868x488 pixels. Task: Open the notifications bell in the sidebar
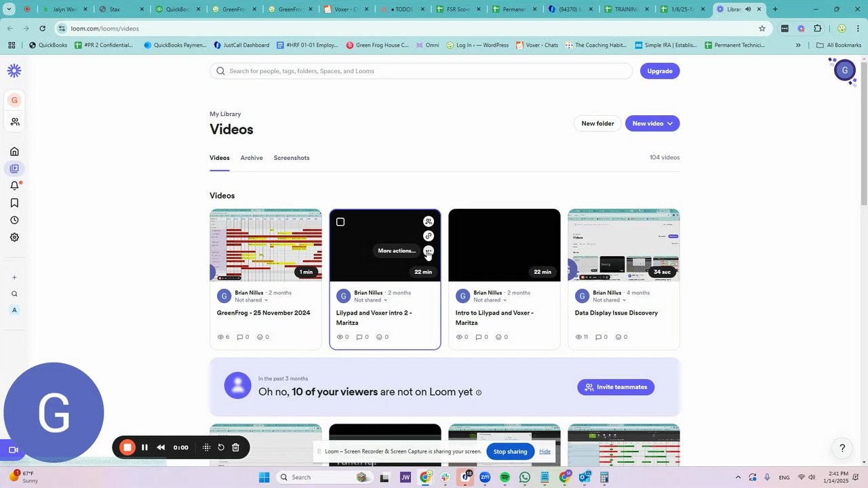point(14,186)
